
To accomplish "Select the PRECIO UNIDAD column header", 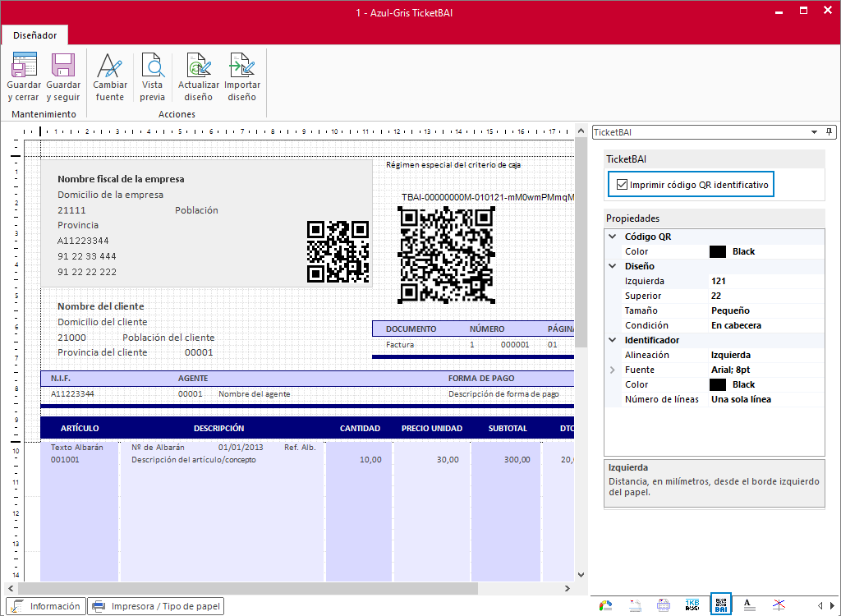I will pos(432,428).
